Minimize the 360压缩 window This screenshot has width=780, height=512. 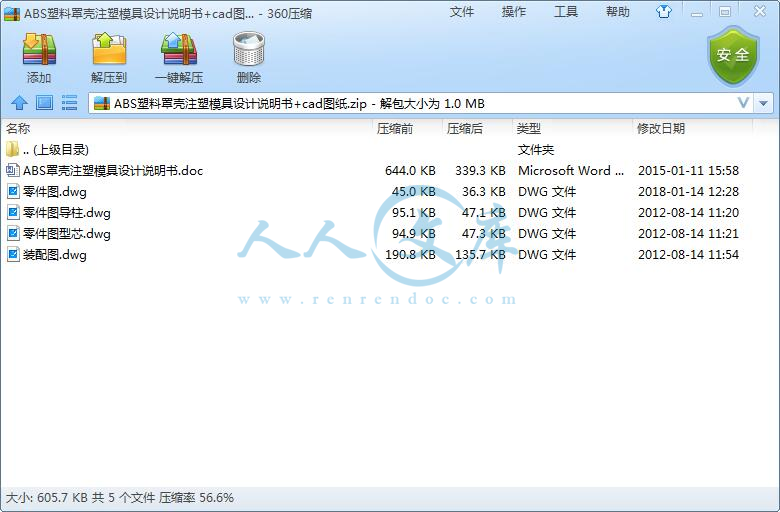697,13
